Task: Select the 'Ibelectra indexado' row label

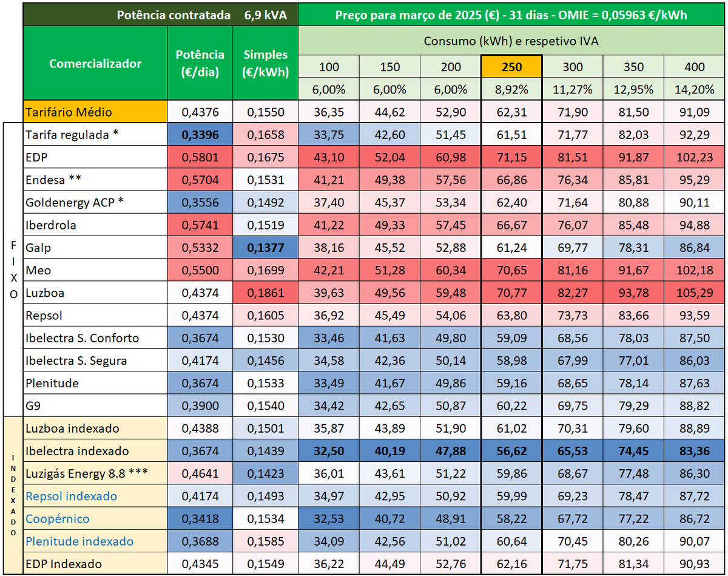Action: pos(95,451)
